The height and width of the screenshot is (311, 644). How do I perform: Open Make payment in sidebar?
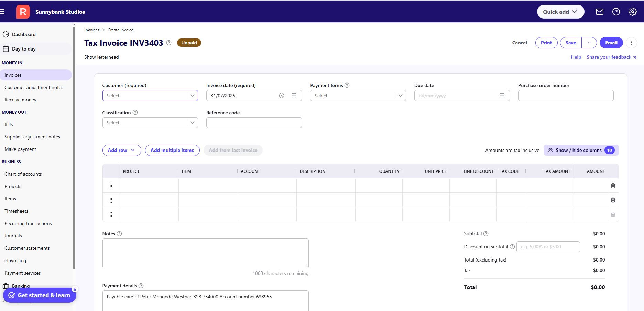pyautogui.click(x=20, y=149)
